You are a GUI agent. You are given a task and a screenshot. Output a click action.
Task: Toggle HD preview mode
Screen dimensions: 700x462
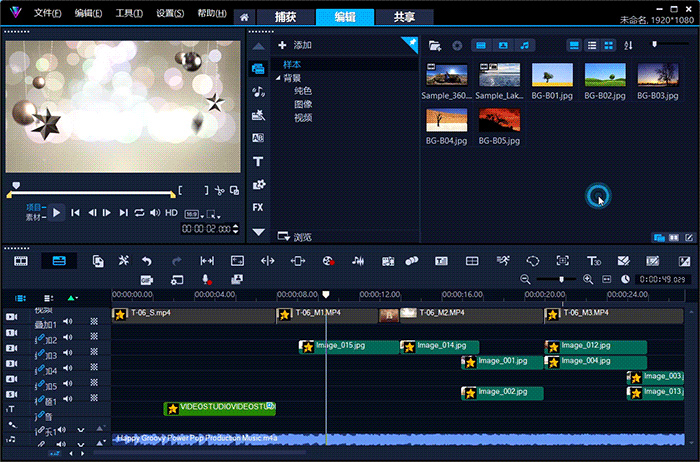(x=171, y=212)
